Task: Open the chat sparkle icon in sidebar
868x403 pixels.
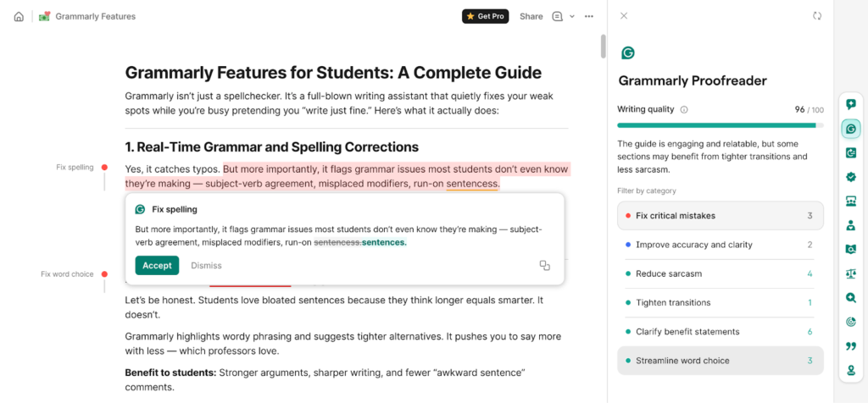Action: (851, 104)
